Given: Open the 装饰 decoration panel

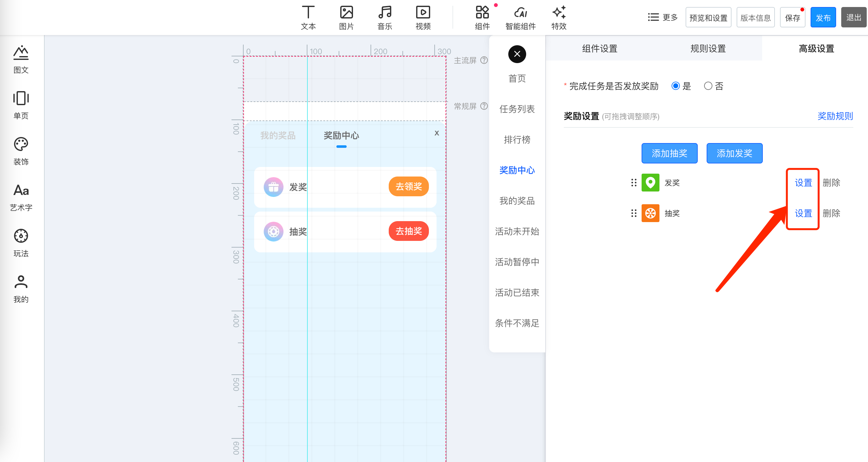Looking at the screenshot, I should point(21,151).
